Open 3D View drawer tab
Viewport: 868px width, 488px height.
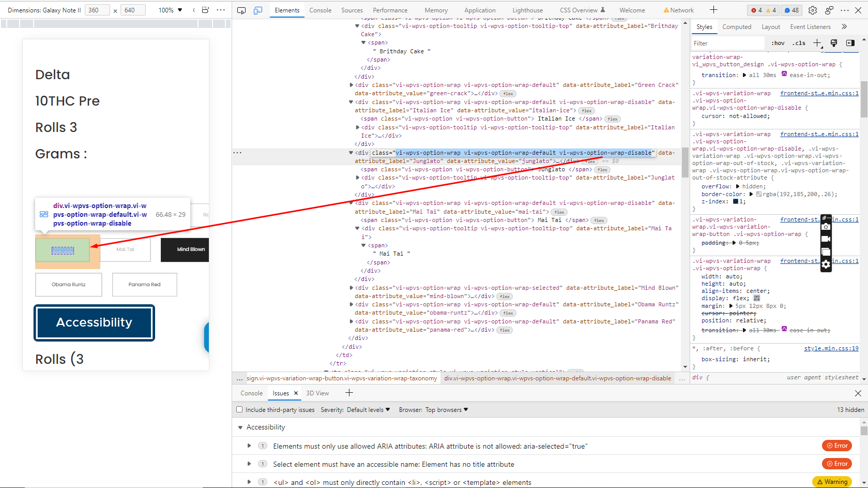click(x=317, y=393)
